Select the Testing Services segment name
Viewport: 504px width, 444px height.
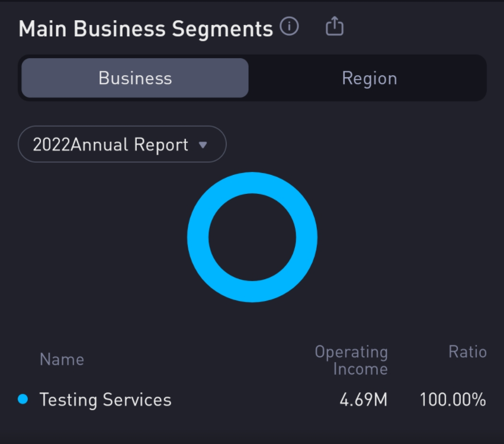coord(105,400)
